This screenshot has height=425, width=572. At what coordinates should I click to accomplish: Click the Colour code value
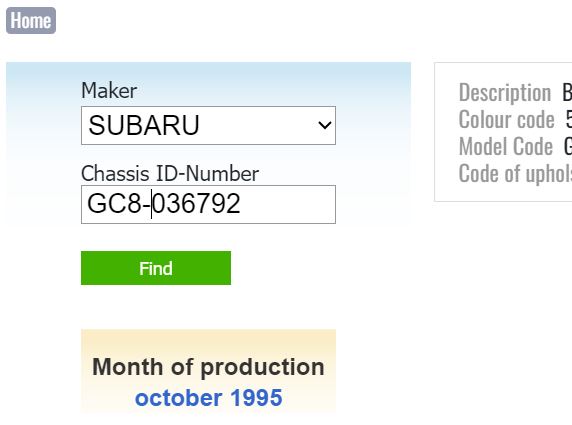click(569, 120)
